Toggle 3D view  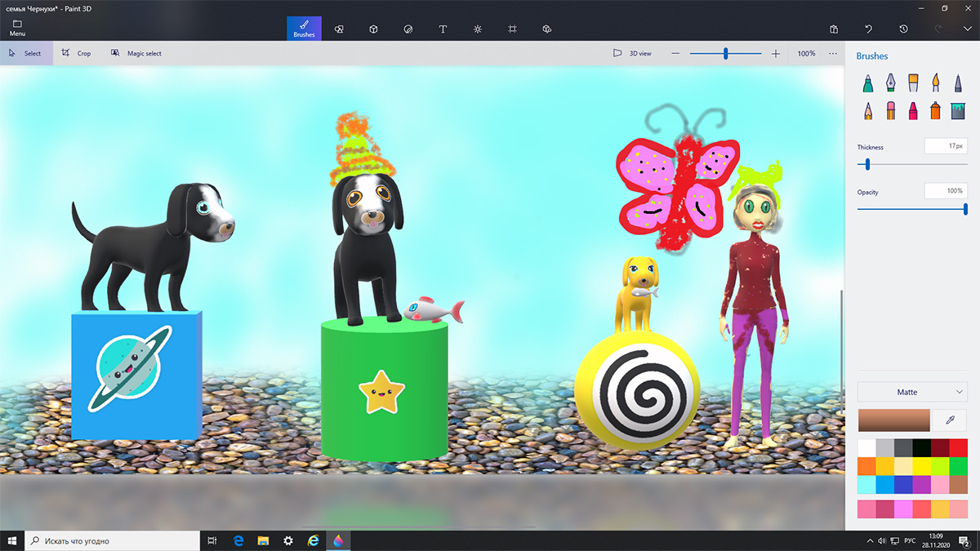(x=633, y=53)
